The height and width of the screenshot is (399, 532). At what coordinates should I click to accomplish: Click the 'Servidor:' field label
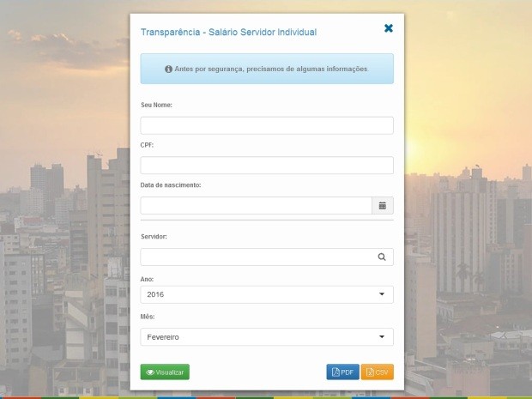154,236
